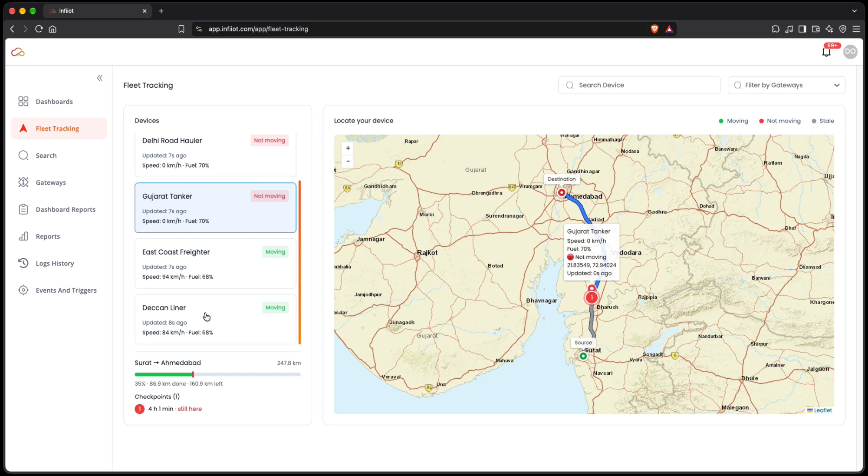Open Filter by Gateways dropdown
The image size is (868, 476).
coord(786,85)
